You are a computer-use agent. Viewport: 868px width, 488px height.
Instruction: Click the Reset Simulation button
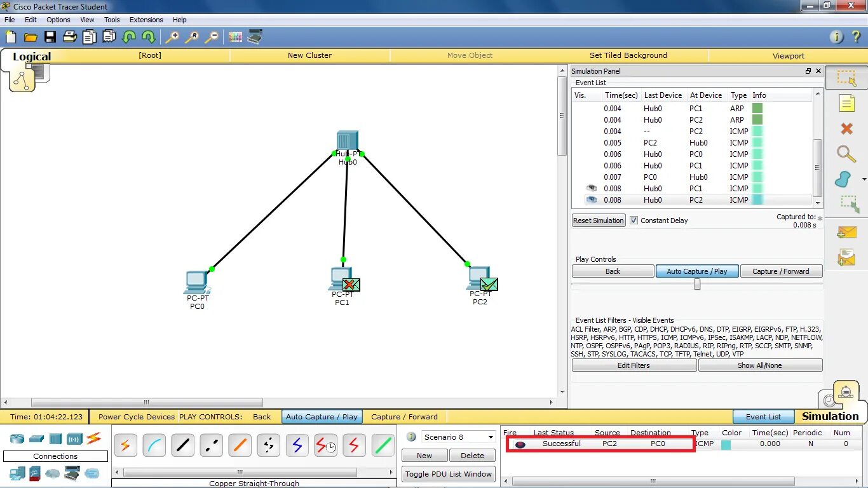599,220
